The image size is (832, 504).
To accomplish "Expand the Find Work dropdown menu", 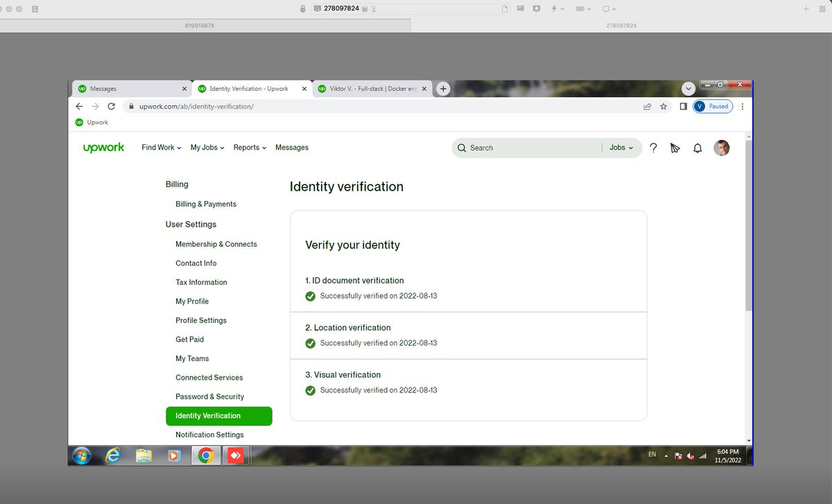I will tap(161, 148).
